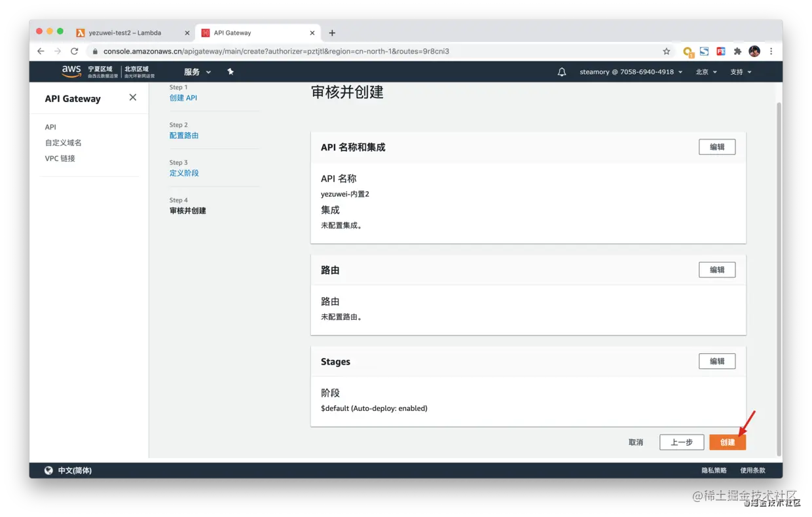Open a new browser tab

[x=332, y=33]
